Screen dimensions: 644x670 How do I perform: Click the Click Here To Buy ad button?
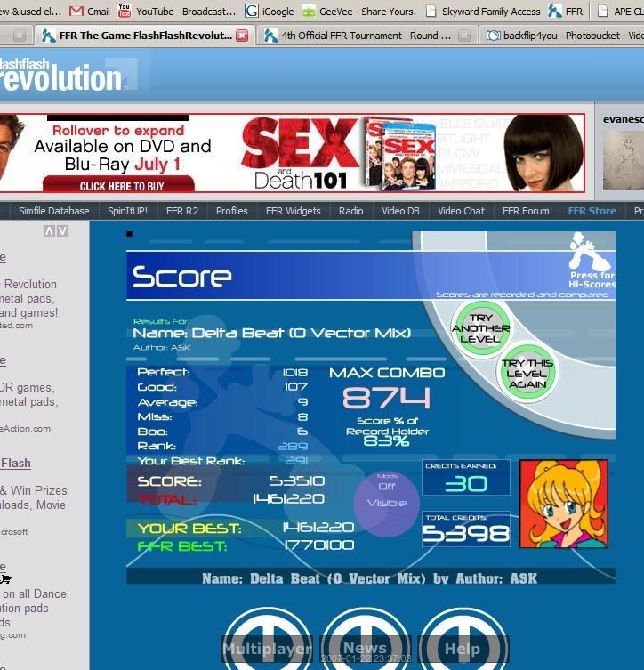(x=122, y=186)
